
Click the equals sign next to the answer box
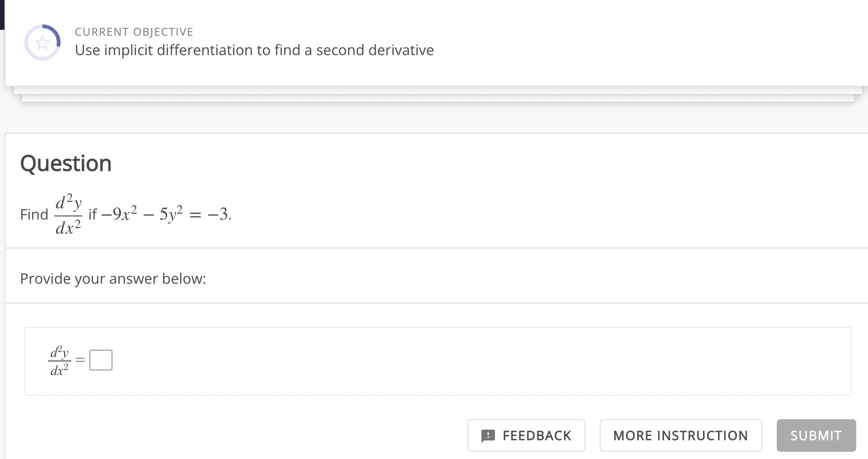[80, 360]
